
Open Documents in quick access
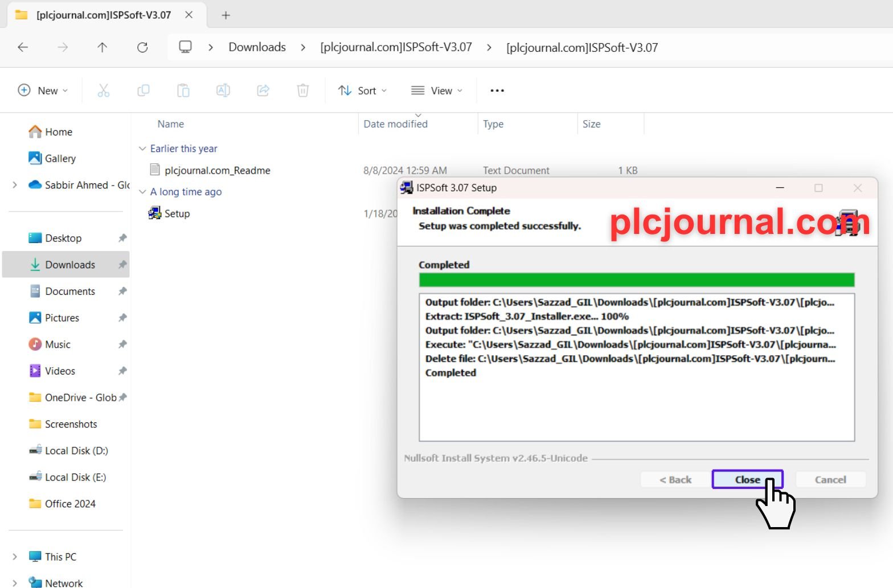coord(62,291)
